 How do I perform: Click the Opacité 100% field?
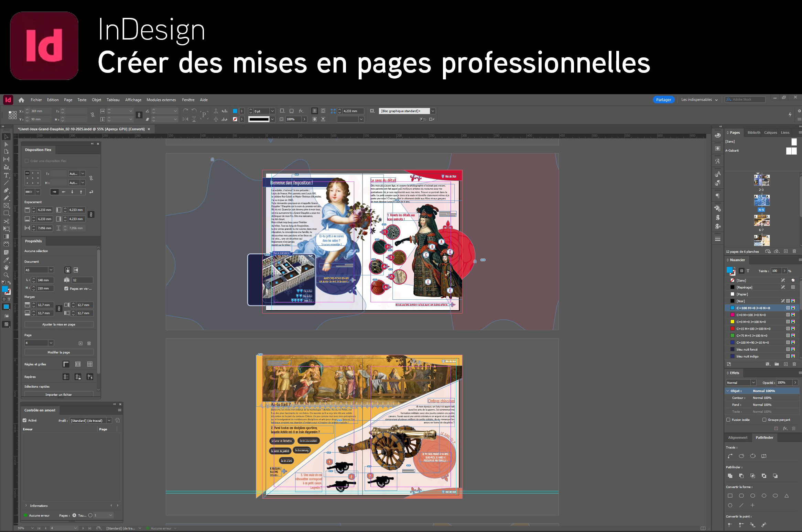tap(784, 383)
